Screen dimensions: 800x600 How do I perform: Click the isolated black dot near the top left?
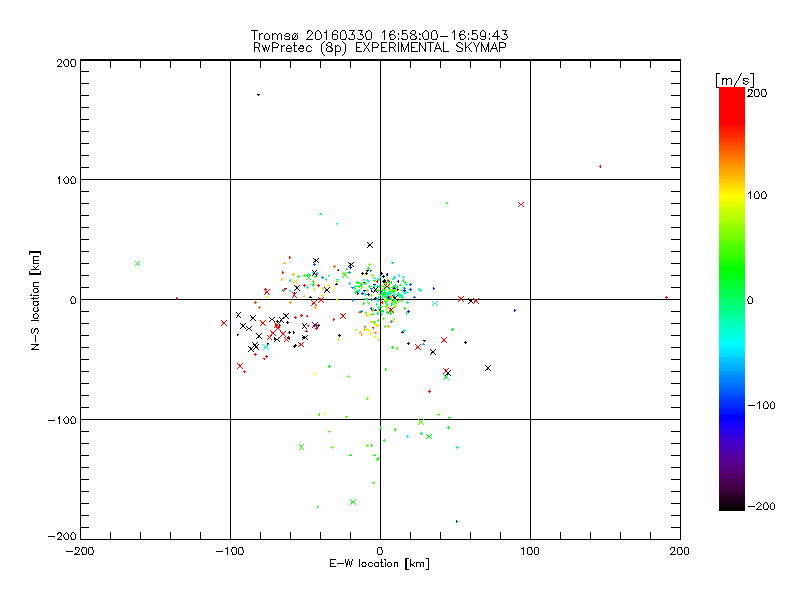pos(258,95)
